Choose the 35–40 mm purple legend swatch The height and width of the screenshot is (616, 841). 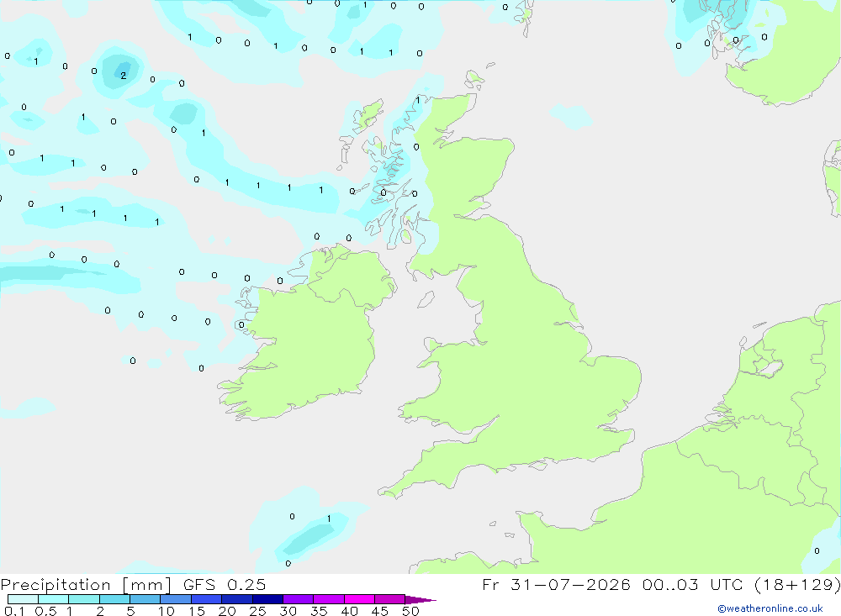coord(329,599)
